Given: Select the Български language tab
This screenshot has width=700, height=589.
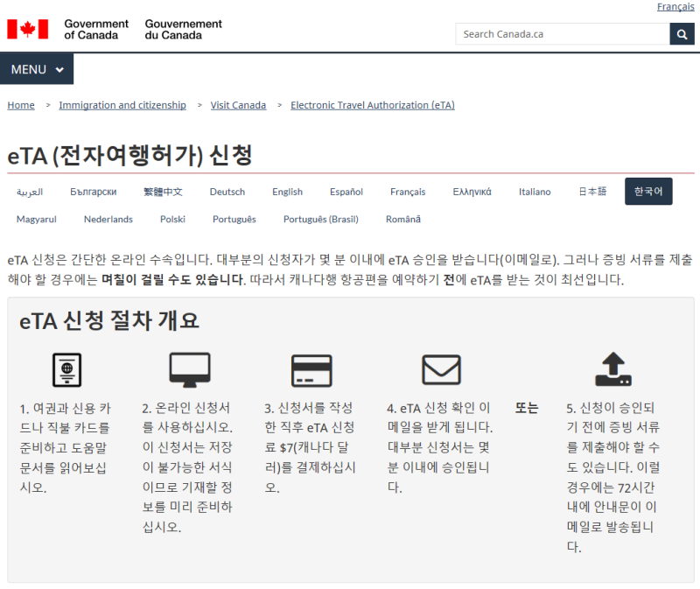Looking at the screenshot, I should (x=94, y=192).
